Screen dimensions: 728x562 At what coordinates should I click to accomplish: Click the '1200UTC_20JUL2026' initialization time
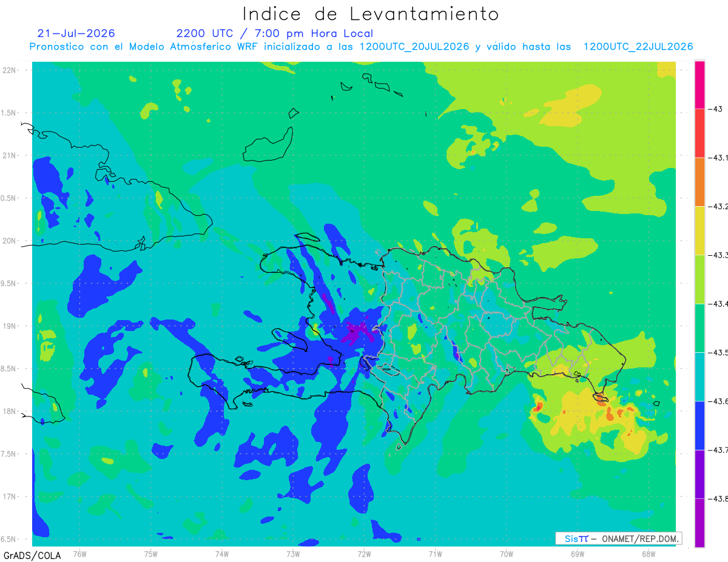point(414,47)
